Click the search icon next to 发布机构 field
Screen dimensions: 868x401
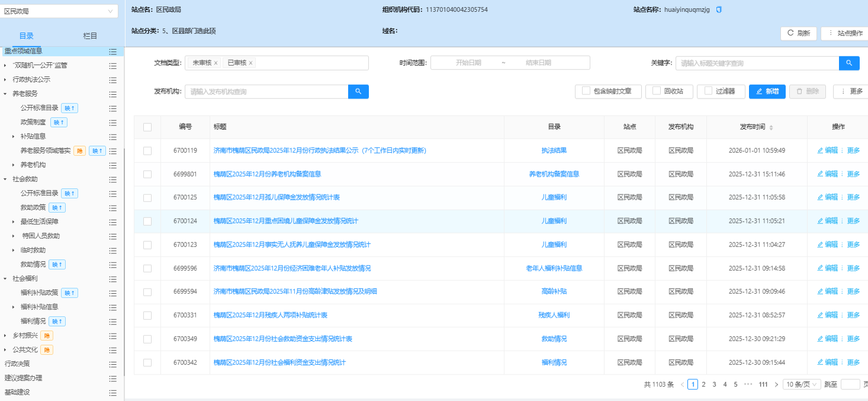[x=358, y=91]
